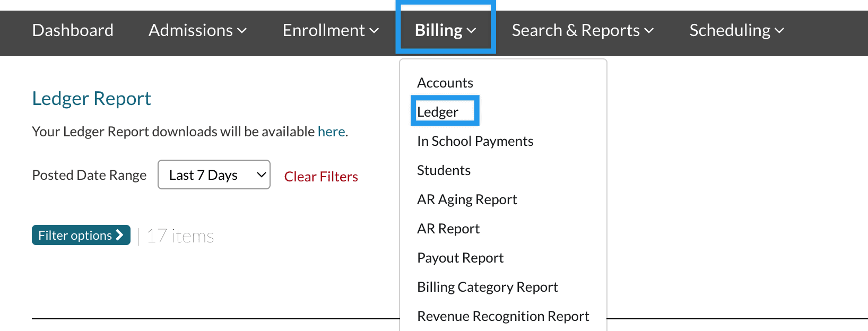
Task: Open the AR Aging Report
Action: coord(467,199)
